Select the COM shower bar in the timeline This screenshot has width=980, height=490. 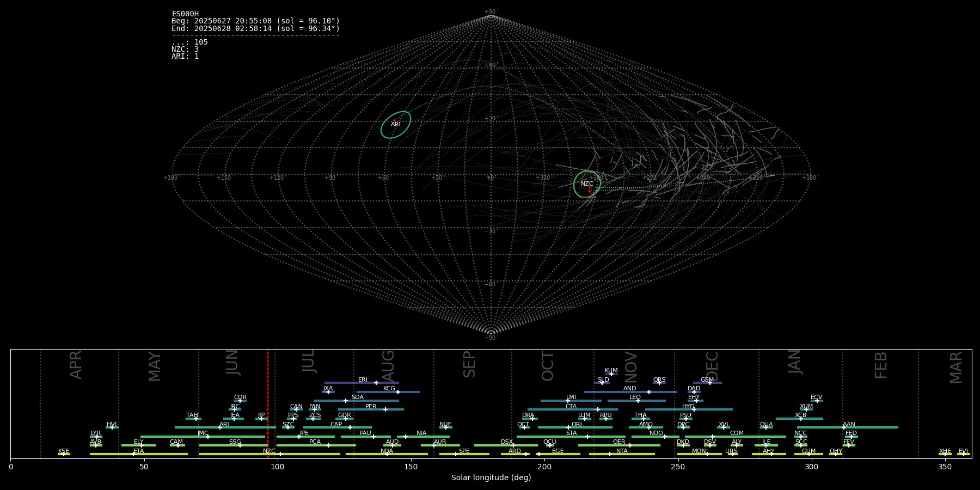(736, 436)
